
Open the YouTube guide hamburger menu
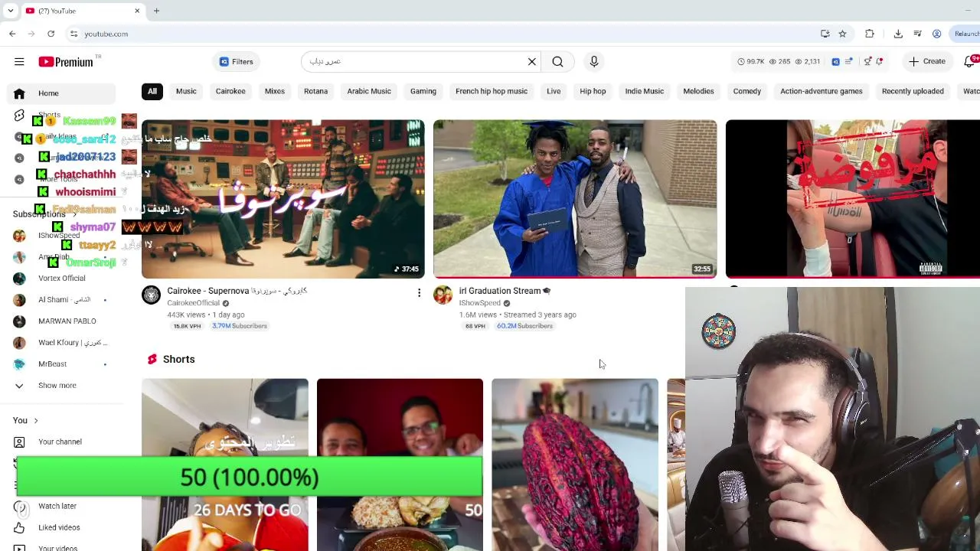(x=19, y=62)
